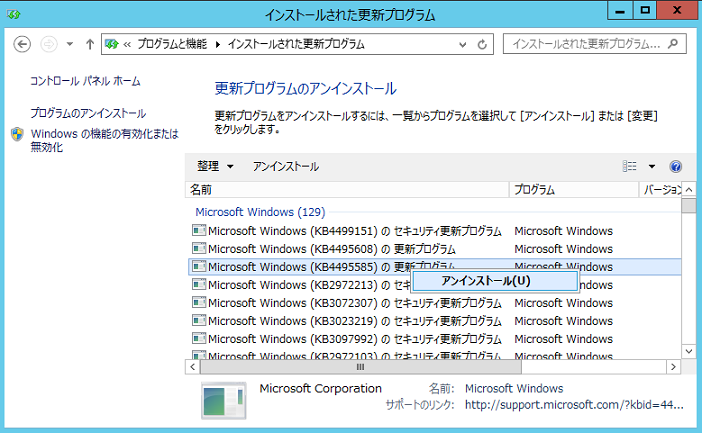The height and width of the screenshot is (433, 702).
Task: Select the KB3023219 security update row
Action: [x=434, y=321]
